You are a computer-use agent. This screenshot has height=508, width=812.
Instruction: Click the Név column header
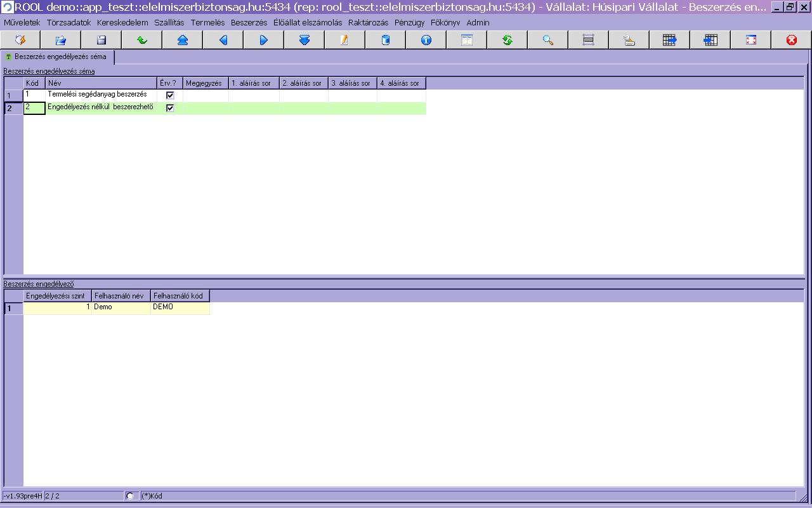pyautogui.click(x=101, y=83)
